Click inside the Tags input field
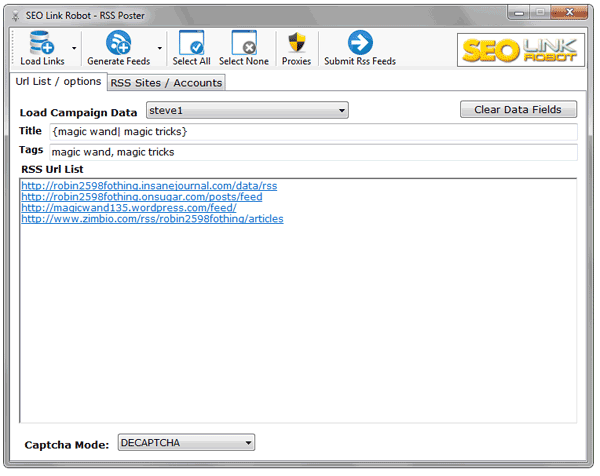Image resolution: width=600 pixels, height=476 pixels. pos(312,152)
